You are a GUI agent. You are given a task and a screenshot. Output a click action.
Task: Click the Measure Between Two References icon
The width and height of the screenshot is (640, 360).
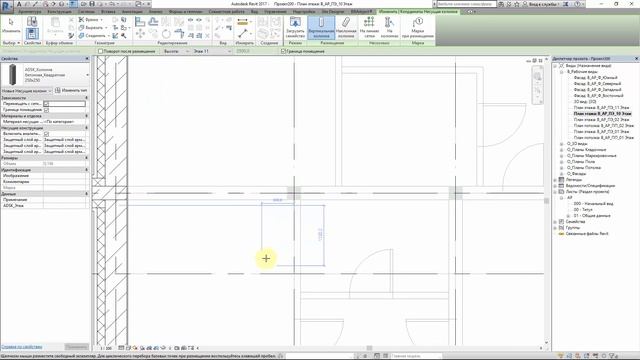[242, 34]
